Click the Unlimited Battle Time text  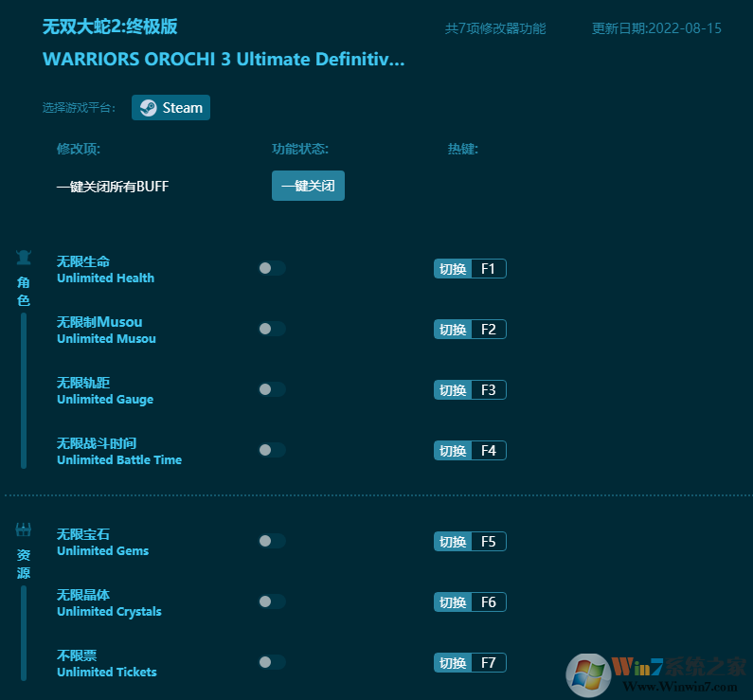click(x=119, y=459)
